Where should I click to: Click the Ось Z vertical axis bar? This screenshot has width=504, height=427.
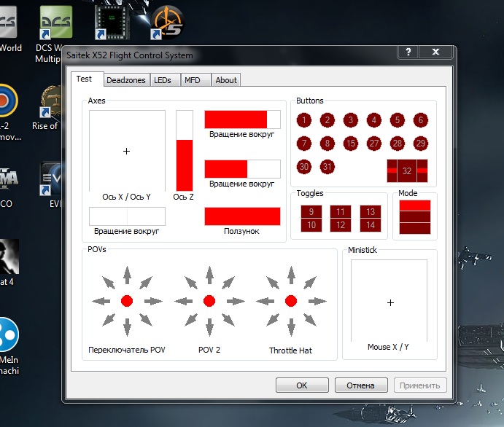click(185, 151)
